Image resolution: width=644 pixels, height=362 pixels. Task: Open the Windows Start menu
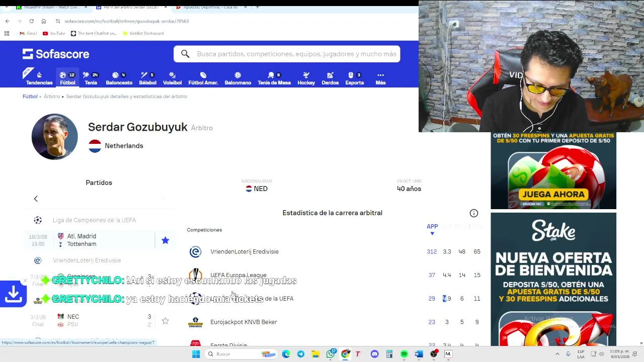click(196, 354)
